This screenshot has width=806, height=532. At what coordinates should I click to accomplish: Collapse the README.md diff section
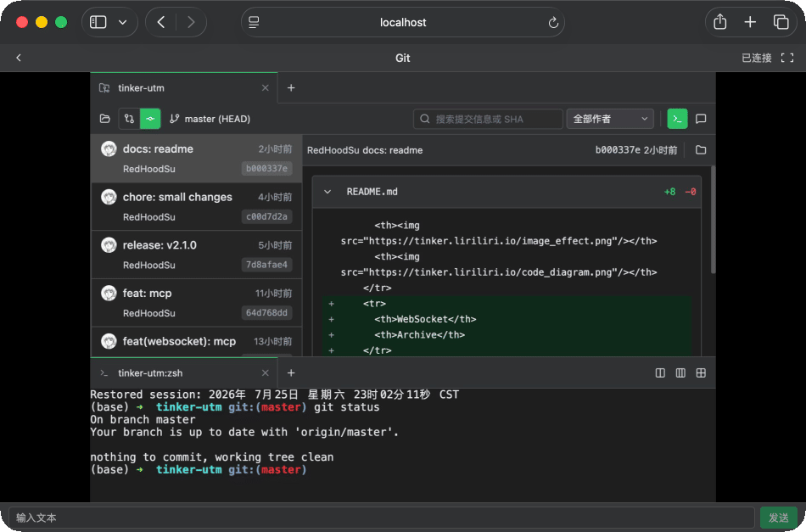[x=327, y=192]
